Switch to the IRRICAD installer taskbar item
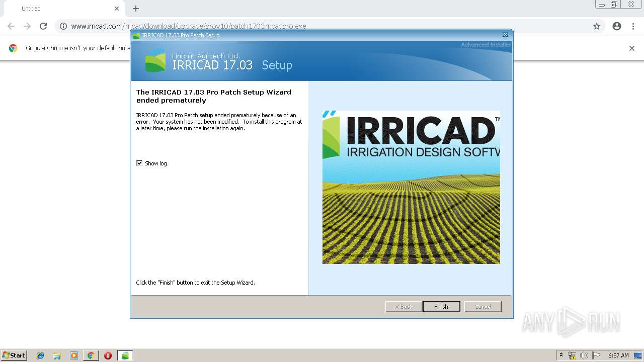The image size is (644, 362). tap(125, 355)
